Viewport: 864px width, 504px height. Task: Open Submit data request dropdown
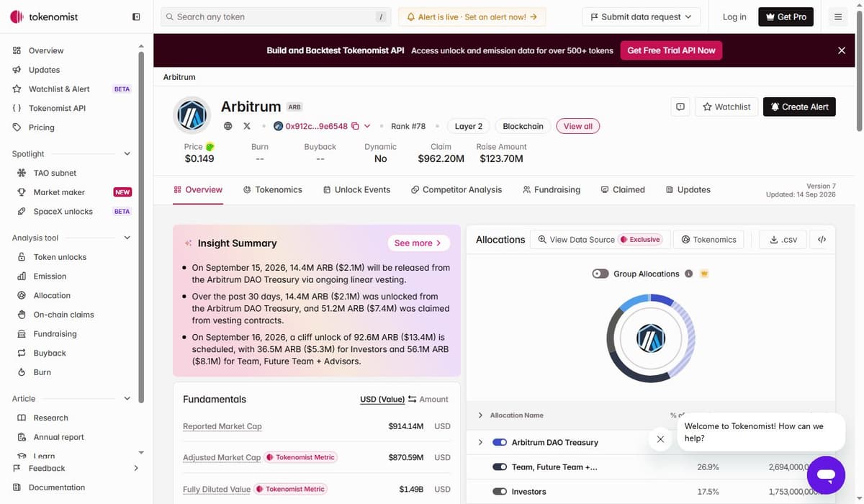tap(641, 17)
